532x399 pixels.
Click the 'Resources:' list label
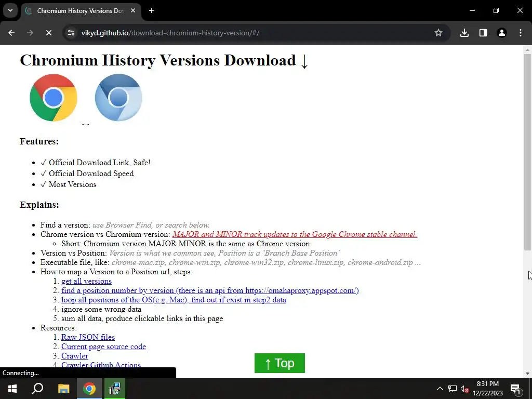pyautogui.click(x=59, y=328)
